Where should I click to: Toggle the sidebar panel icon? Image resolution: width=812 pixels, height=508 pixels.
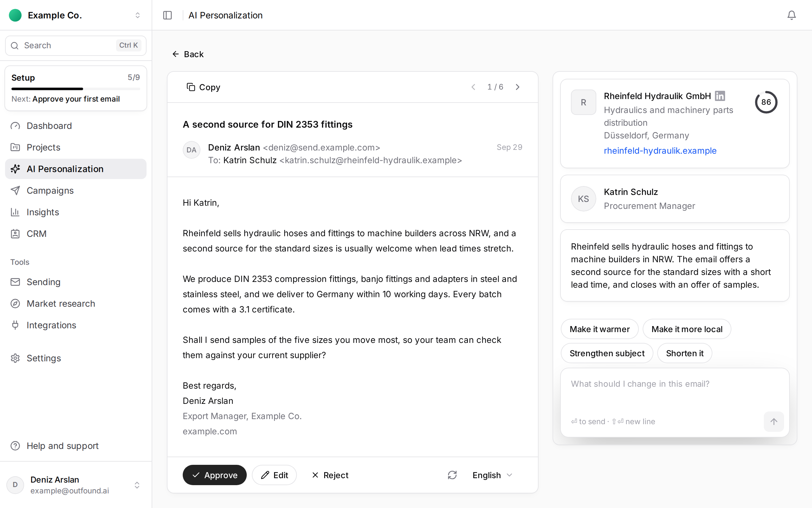167,15
